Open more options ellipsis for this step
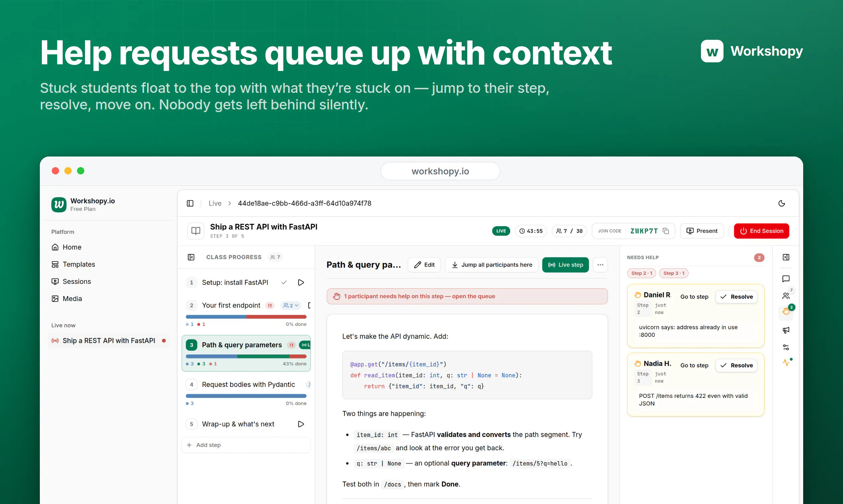This screenshot has height=504, width=843. tap(600, 265)
